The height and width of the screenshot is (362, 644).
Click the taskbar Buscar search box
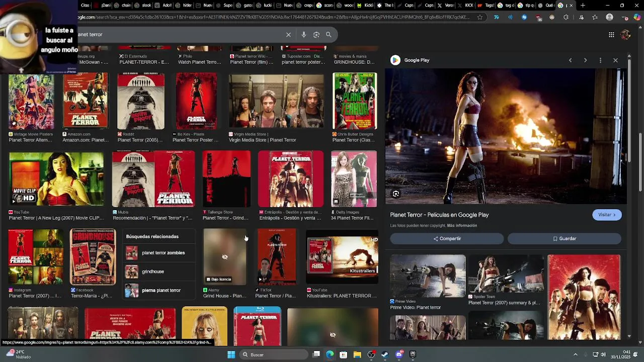click(x=274, y=354)
